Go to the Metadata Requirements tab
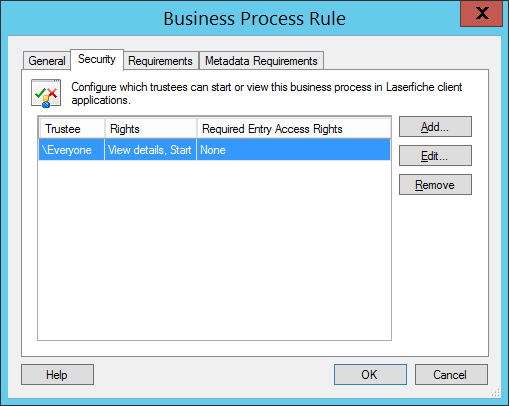 (x=261, y=61)
